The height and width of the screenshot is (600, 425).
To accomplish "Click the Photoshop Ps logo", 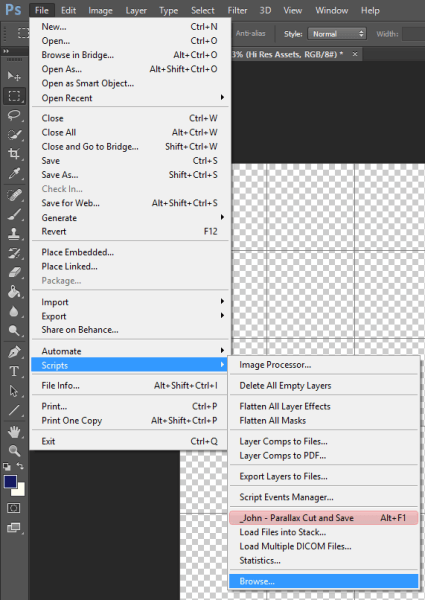I will 13,10.
